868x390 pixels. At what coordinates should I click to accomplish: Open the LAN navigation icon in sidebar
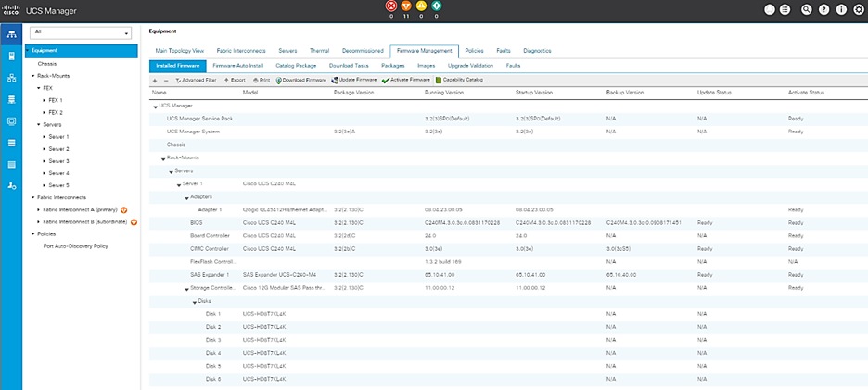[11, 78]
